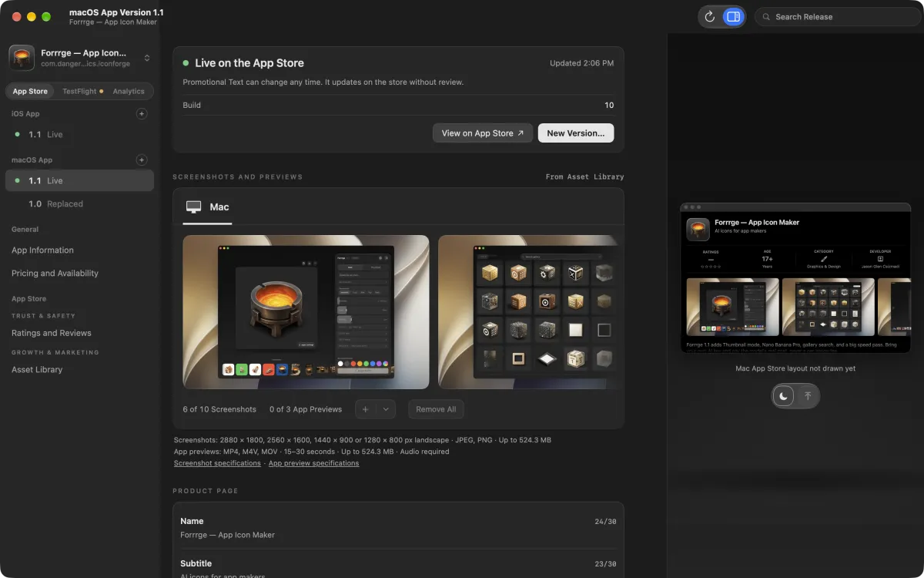Viewport: 924px width, 578px height.
Task: Add a new iOS App version
Action: coord(142,114)
